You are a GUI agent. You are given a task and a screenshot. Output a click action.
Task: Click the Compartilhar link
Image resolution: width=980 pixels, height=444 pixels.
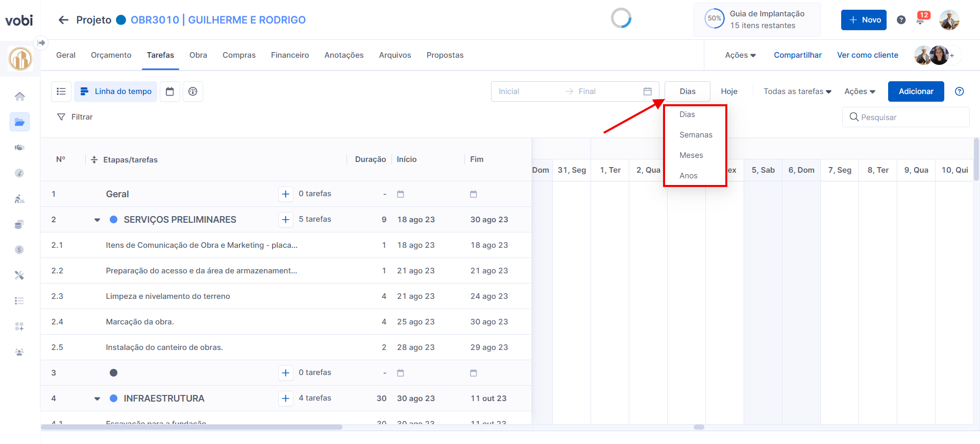(798, 55)
